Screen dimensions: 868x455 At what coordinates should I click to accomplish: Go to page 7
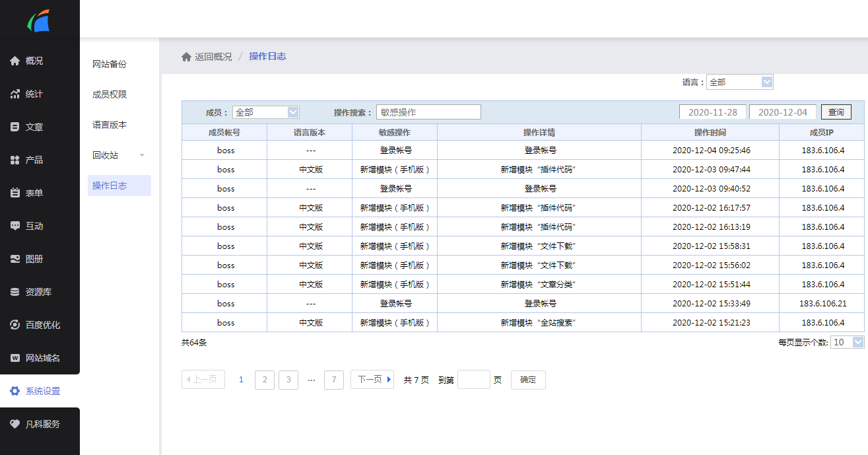point(334,380)
